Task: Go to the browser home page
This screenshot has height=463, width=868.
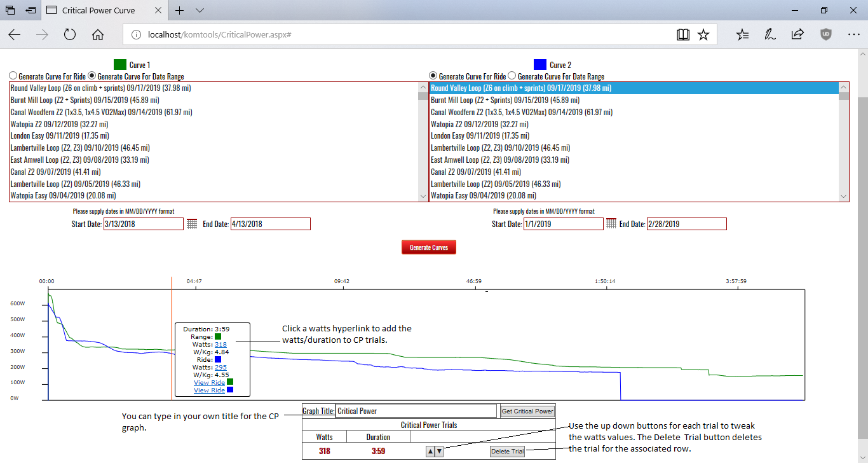Action: (98, 35)
